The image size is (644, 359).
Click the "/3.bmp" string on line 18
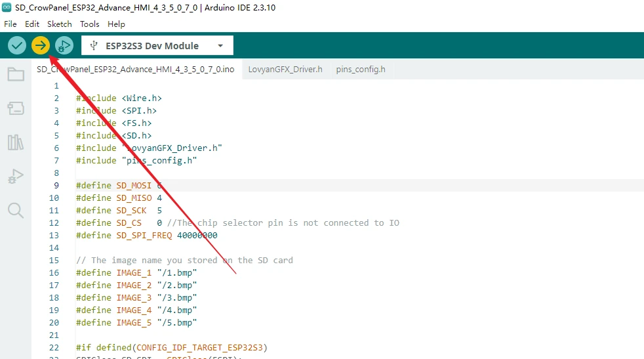coord(177,298)
